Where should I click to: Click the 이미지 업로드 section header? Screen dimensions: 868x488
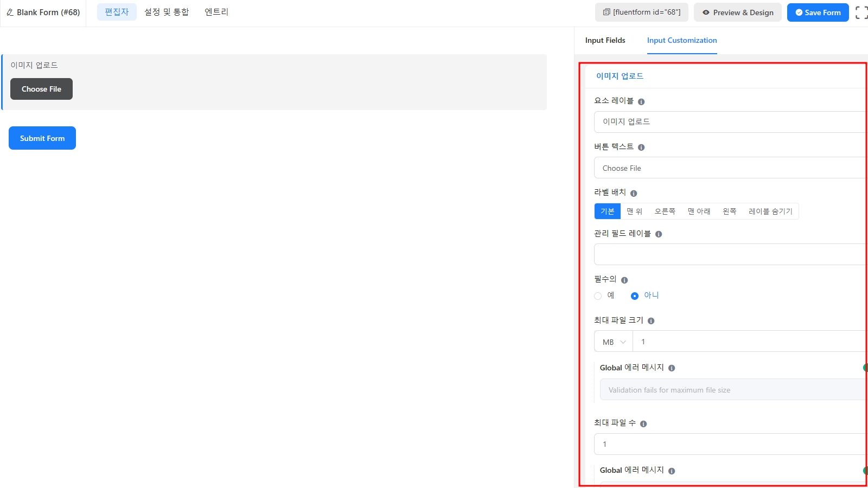[620, 76]
